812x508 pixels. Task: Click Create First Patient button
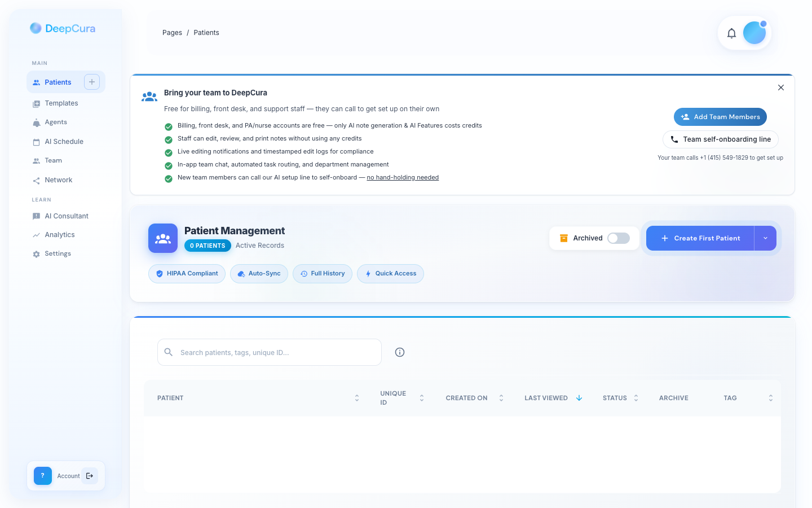click(x=700, y=238)
